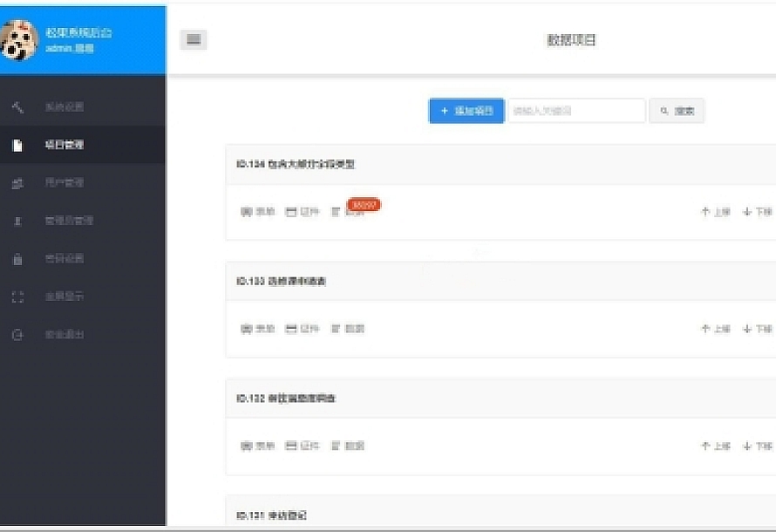This screenshot has width=776, height=532.
Task: Open the form link for ID:133
Action: tap(258, 329)
